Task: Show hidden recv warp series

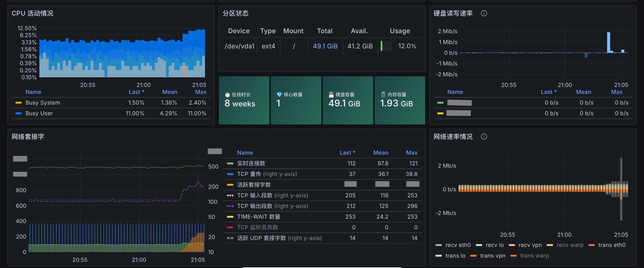Action: point(570,245)
